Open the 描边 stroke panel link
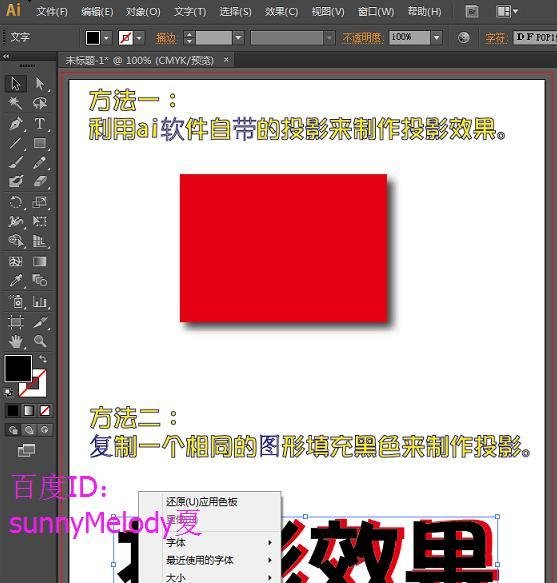 point(165,38)
